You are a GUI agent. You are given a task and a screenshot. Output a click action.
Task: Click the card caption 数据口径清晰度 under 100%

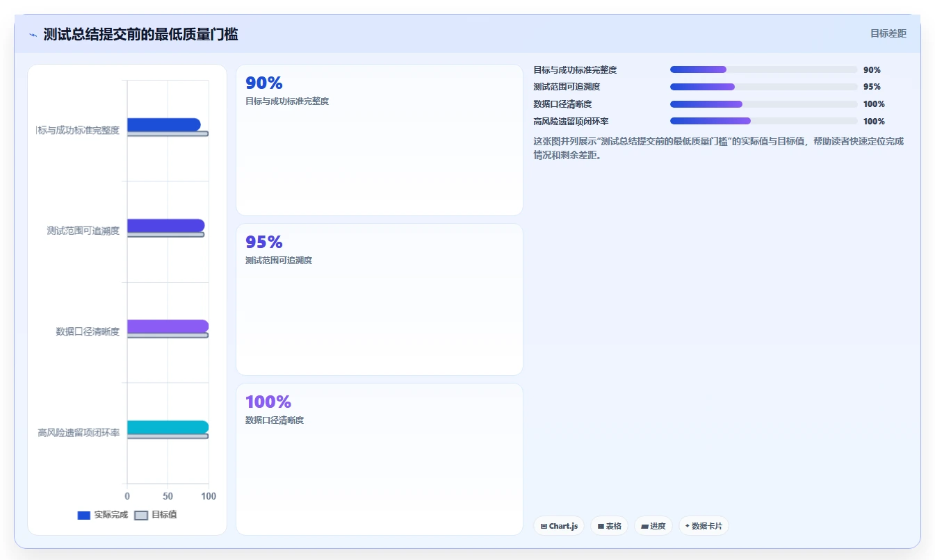(275, 420)
